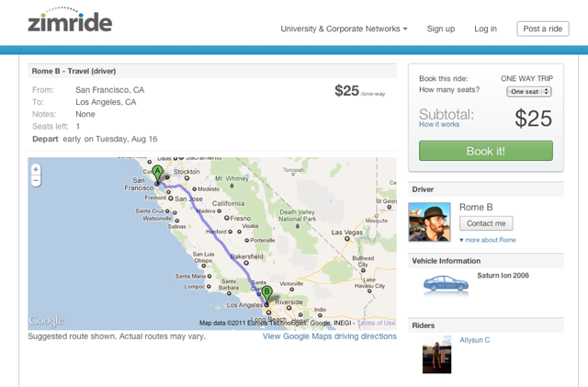588x387 pixels.
Task: Click the Post a ride button
Action: pyautogui.click(x=542, y=28)
